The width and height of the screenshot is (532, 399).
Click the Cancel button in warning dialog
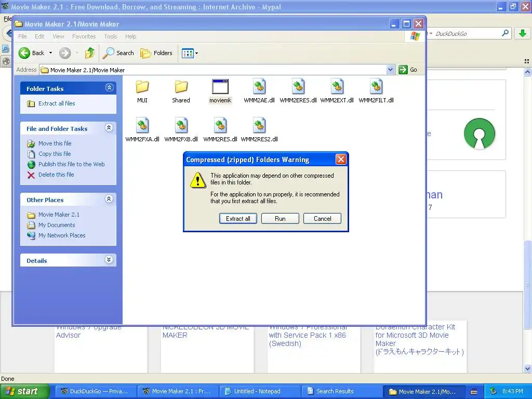322,219
